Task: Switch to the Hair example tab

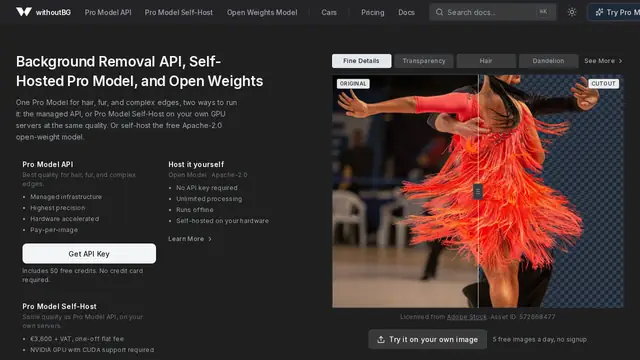Action: pos(486,61)
